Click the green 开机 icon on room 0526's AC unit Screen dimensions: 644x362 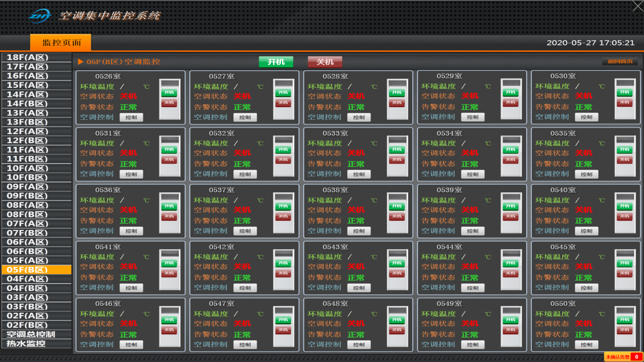click(170, 92)
